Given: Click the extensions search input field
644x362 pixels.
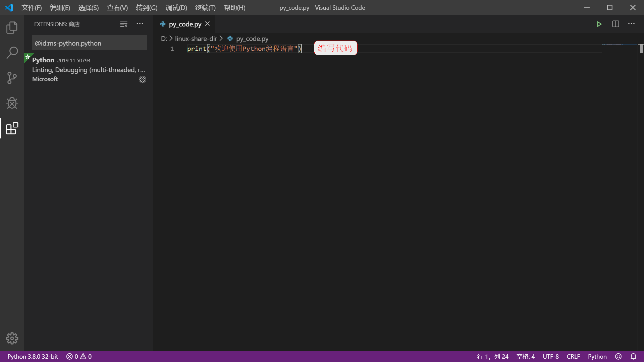Looking at the screenshot, I should [x=89, y=43].
